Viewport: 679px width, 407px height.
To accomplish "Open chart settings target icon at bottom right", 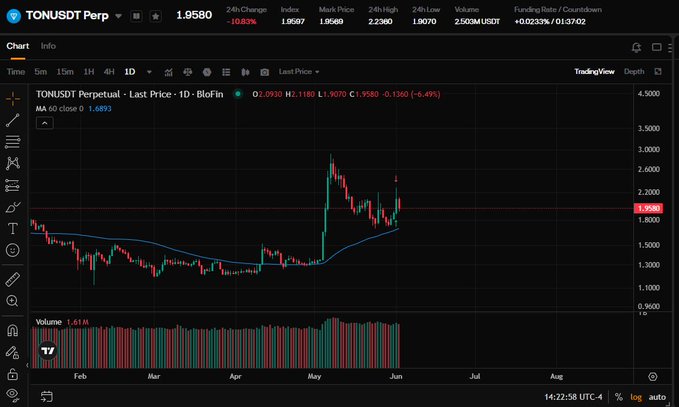I will click(x=653, y=377).
